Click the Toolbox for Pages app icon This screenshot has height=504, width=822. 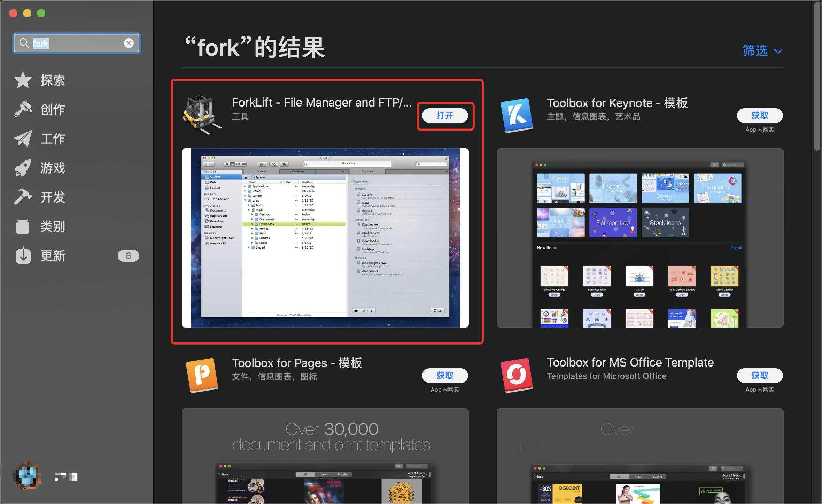pyautogui.click(x=202, y=375)
